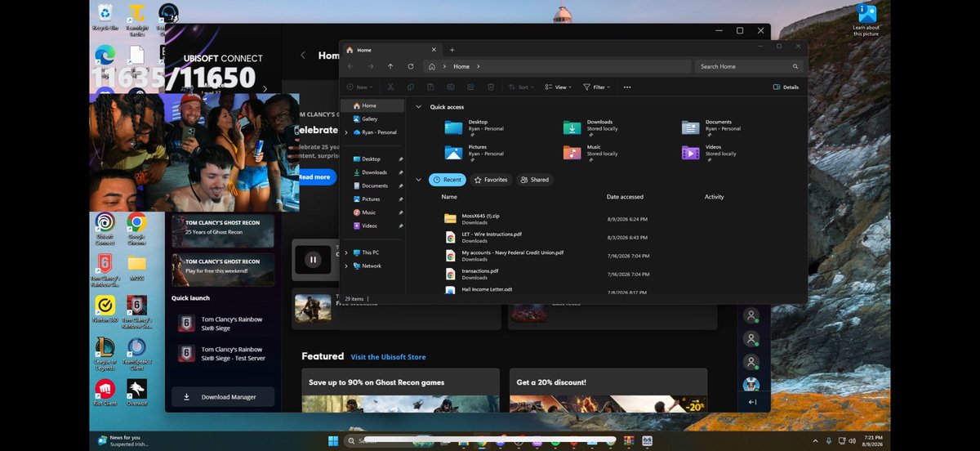Pause the Ubisoft Connect news carousel

pyautogui.click(x=313, y=260)
